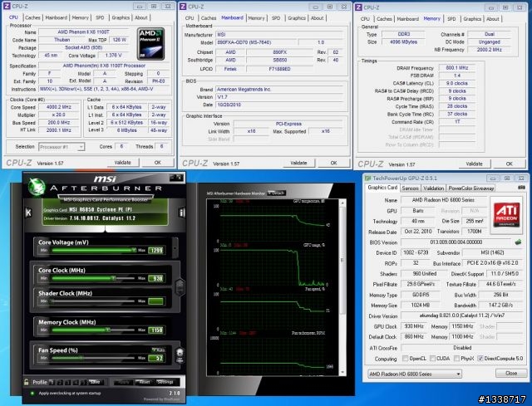Click the hardware monitor vertical scrollbar
Viewport: 532px width, 406px height.
(x=342, y=287)
